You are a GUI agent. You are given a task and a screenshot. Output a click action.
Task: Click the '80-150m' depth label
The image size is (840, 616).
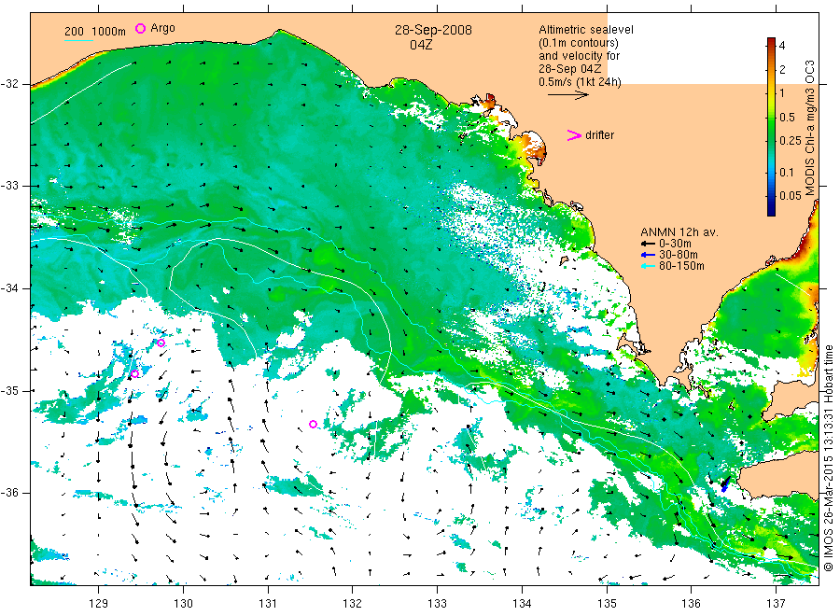(681, 266)
